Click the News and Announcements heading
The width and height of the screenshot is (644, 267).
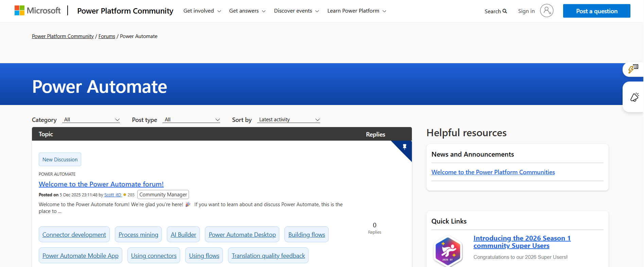click(473, 154)
